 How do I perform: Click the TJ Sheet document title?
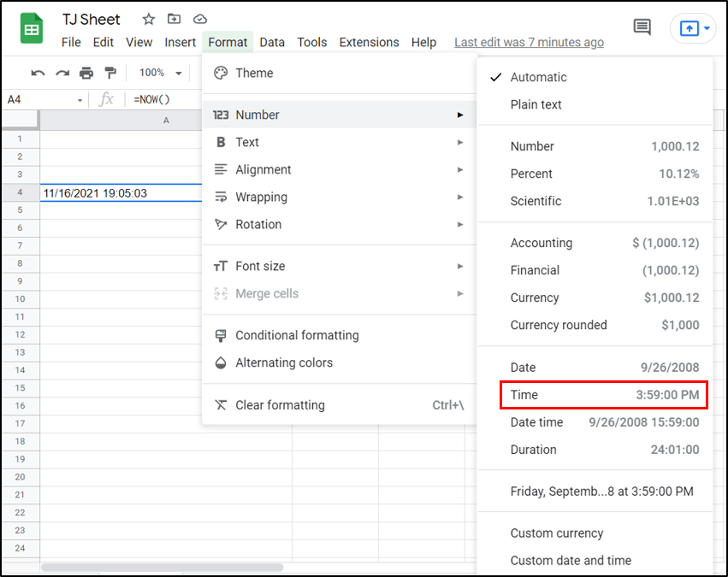(91, 19)
